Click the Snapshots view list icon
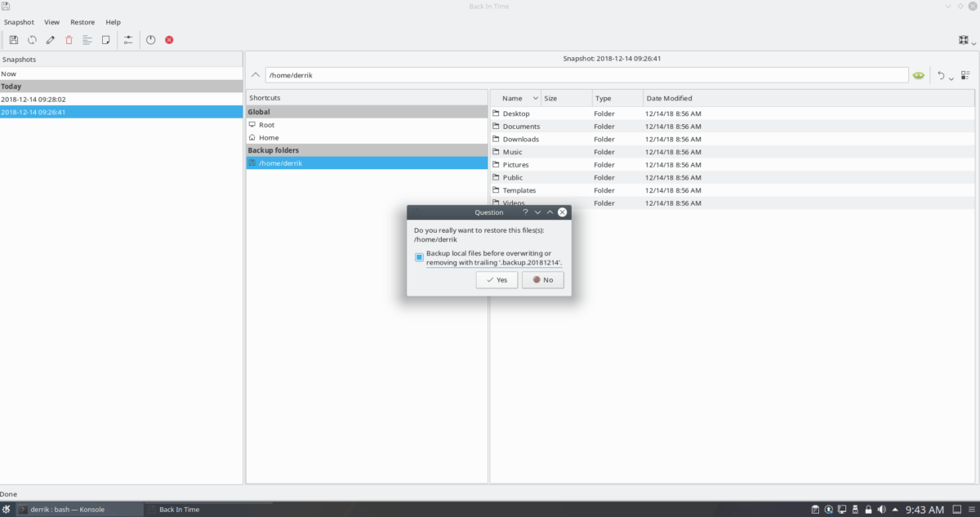 [966, 75]
